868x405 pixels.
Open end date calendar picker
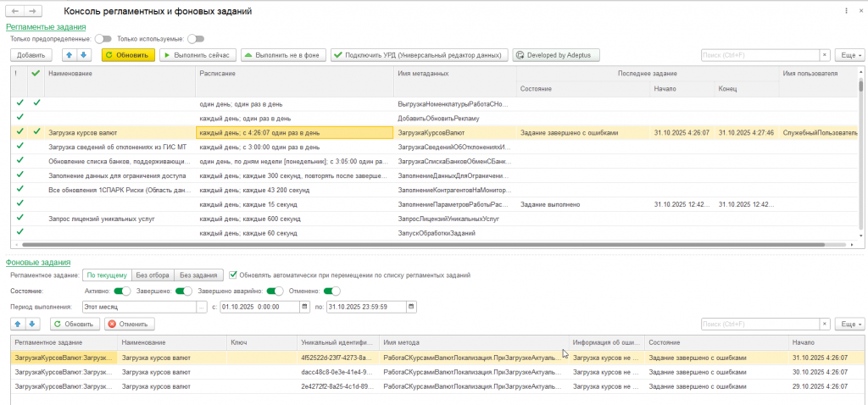coord(412,307)
